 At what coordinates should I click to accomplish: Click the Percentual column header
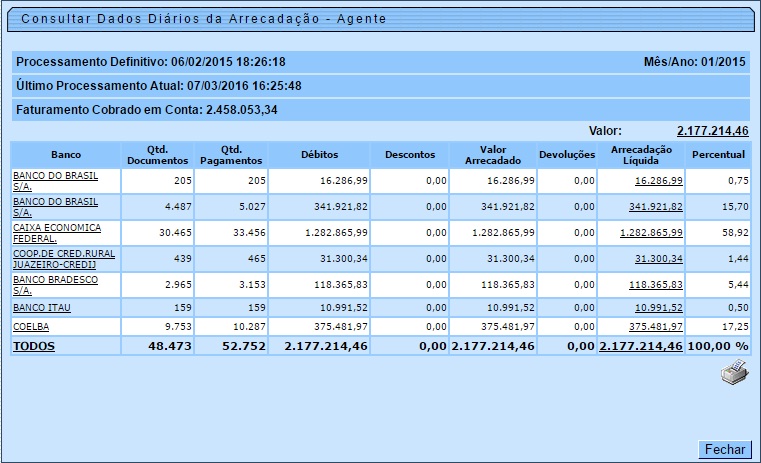click(x=718, y=155)
